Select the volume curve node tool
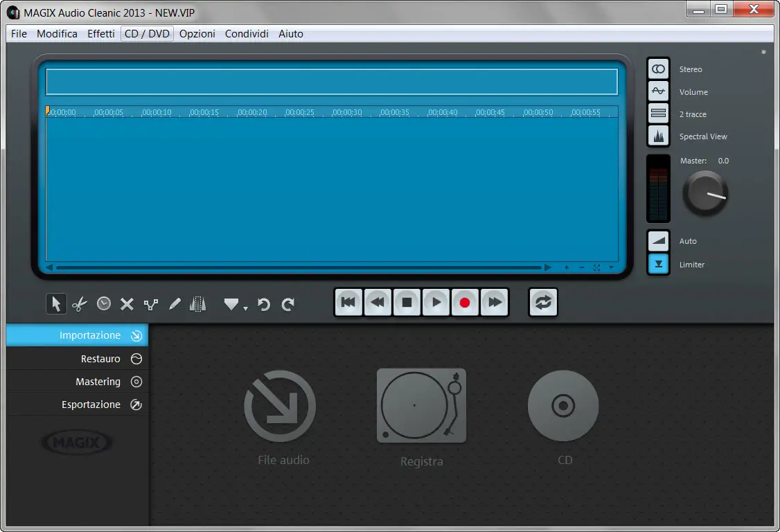Screen dimensions: 780x532 (151, 304)
